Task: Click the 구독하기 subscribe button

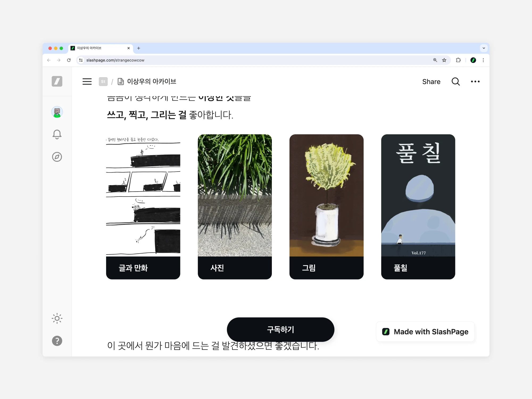Action: tap(281, 330)
